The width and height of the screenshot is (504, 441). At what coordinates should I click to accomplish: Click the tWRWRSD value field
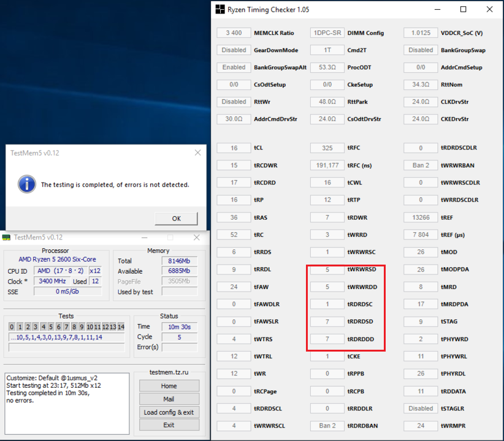[327, 269]
